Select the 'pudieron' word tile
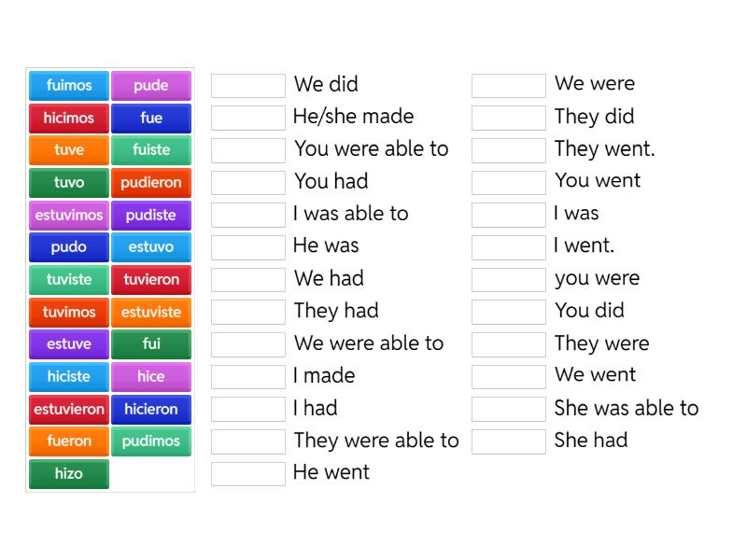The image size is (747, 560). 151,183
